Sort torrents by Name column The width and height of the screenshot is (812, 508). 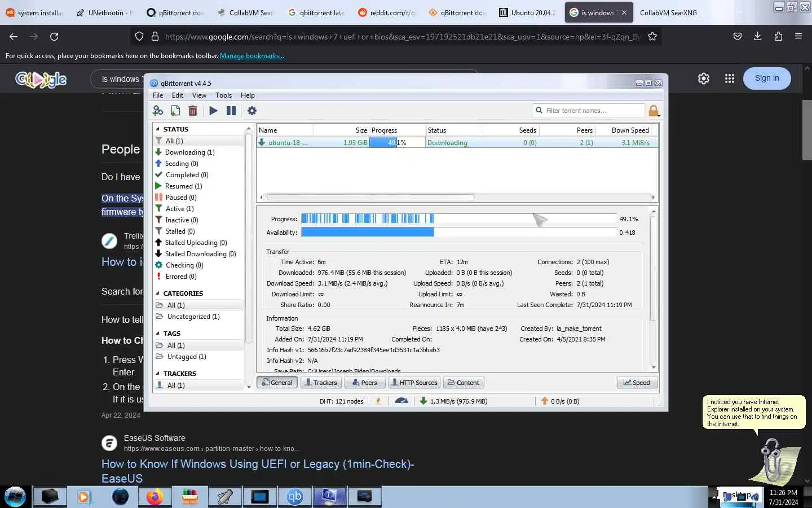click(x=285, y=130)
